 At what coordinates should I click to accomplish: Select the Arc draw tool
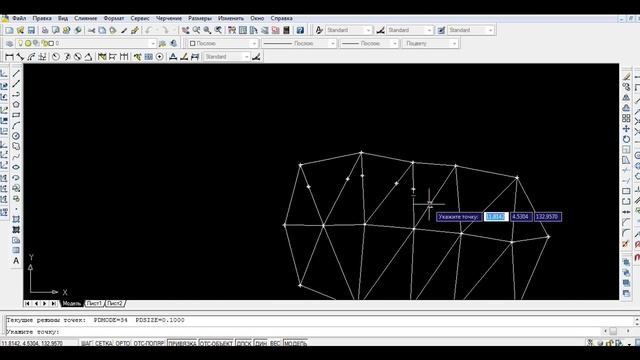pyautogui.click(x=16, y=126)
